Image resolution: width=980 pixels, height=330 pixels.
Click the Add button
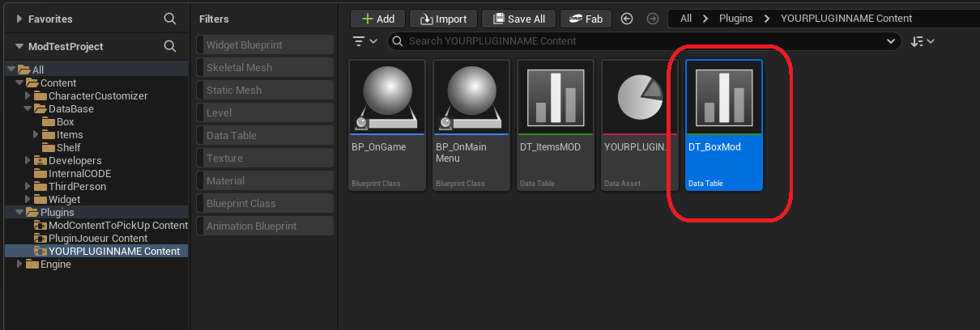coord(377,19)
